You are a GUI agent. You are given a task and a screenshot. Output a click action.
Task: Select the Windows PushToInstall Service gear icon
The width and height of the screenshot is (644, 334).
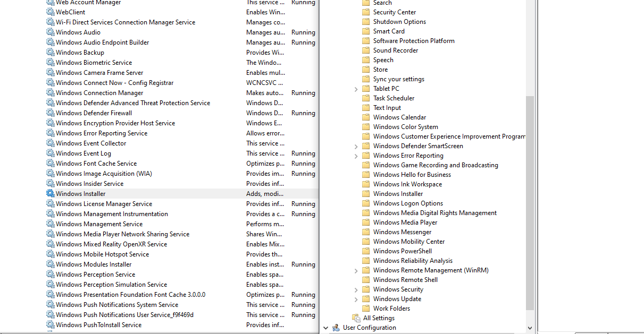click(x=51, y=325)
